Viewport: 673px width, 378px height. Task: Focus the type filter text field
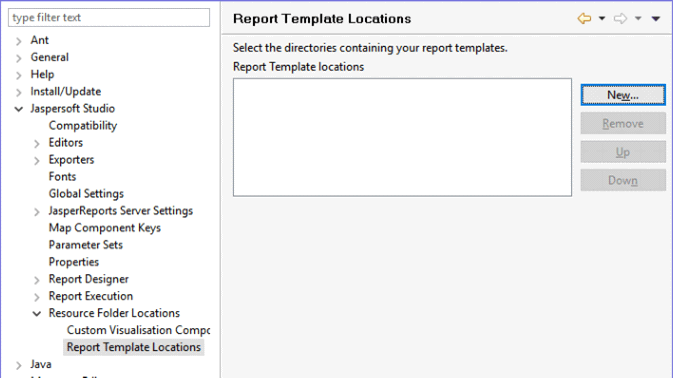tap(109, 18)
